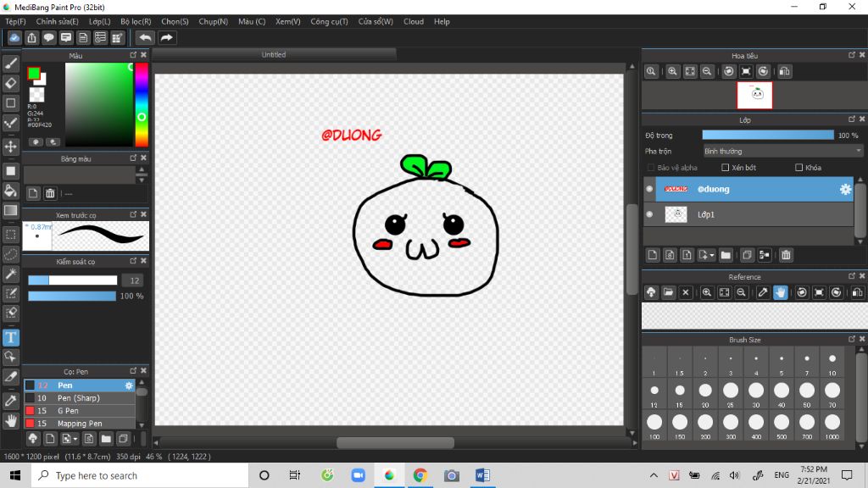The height and width of the screenshot is (488, 868).
Task: Create a new layer folder
Action: click(x=726, y=255)
